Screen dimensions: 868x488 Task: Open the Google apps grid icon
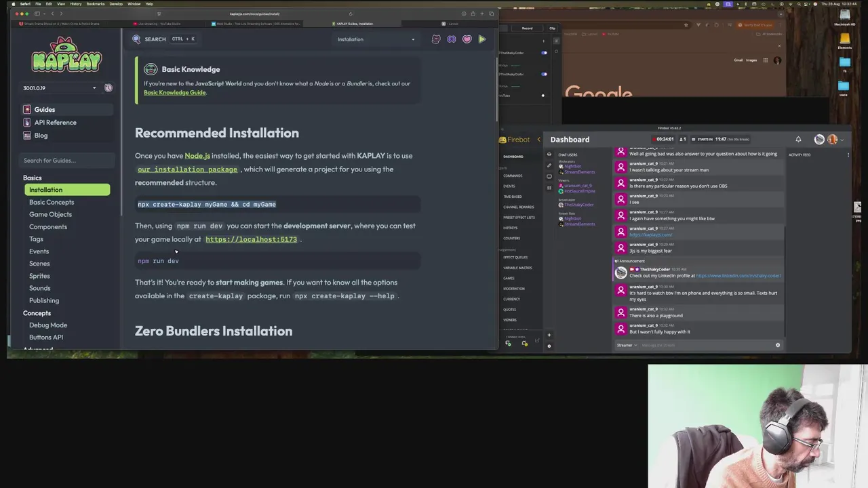(x=766, y=60)
